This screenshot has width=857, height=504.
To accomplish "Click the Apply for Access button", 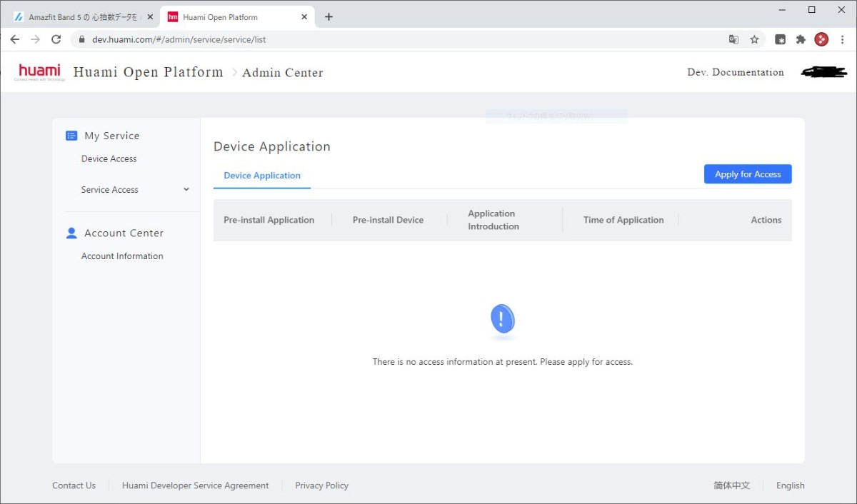I will click(748, 174).
